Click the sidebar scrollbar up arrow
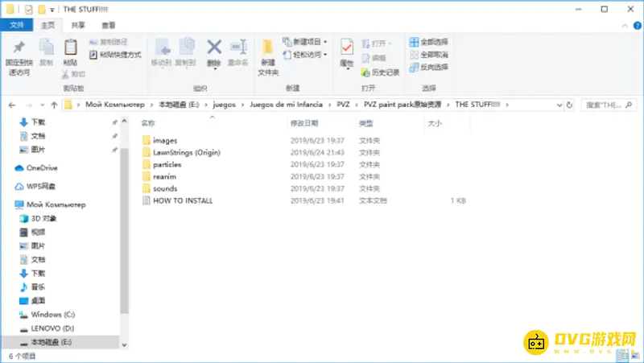Screen dimensions: 644x363 point(125,122)
